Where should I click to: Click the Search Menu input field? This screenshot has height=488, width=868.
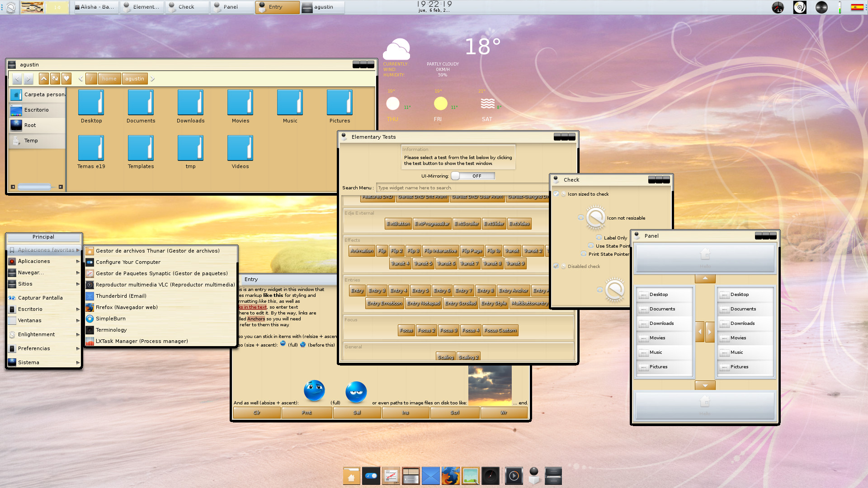pos(462,188)
